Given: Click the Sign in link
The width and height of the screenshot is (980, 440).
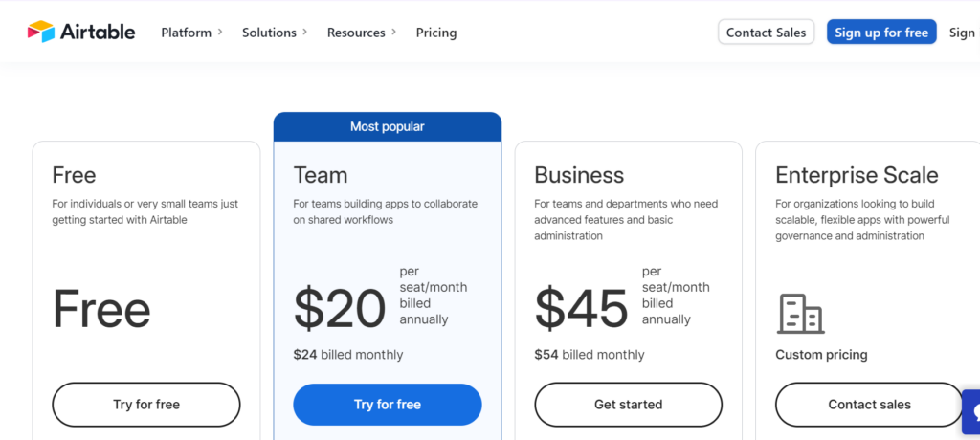Looking at the screenshot, I should pos(963,33).
